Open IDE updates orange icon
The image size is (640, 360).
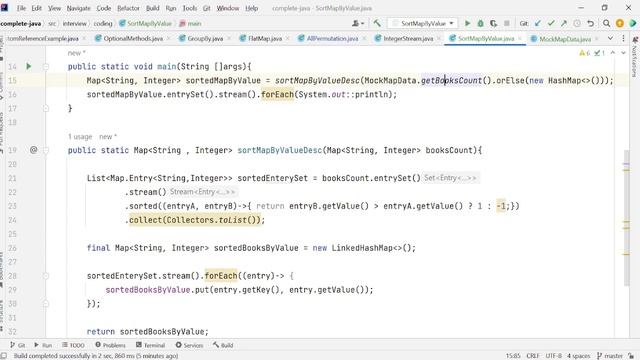620,24
